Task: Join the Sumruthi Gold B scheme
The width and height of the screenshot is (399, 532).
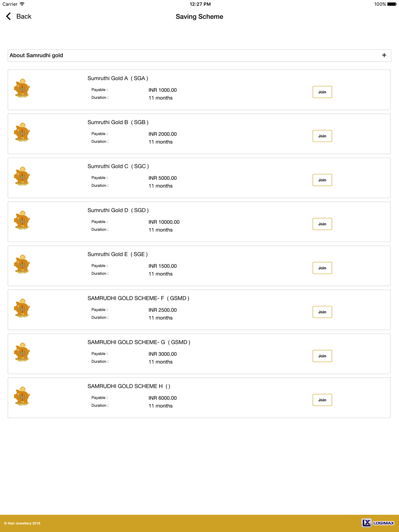Action: 322,136
